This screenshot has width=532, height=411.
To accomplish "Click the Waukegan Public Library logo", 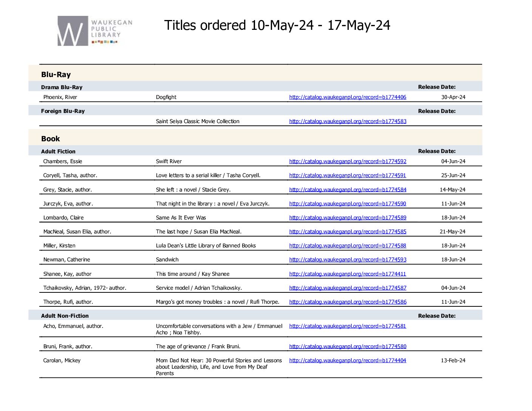I will tap(95, 31).
